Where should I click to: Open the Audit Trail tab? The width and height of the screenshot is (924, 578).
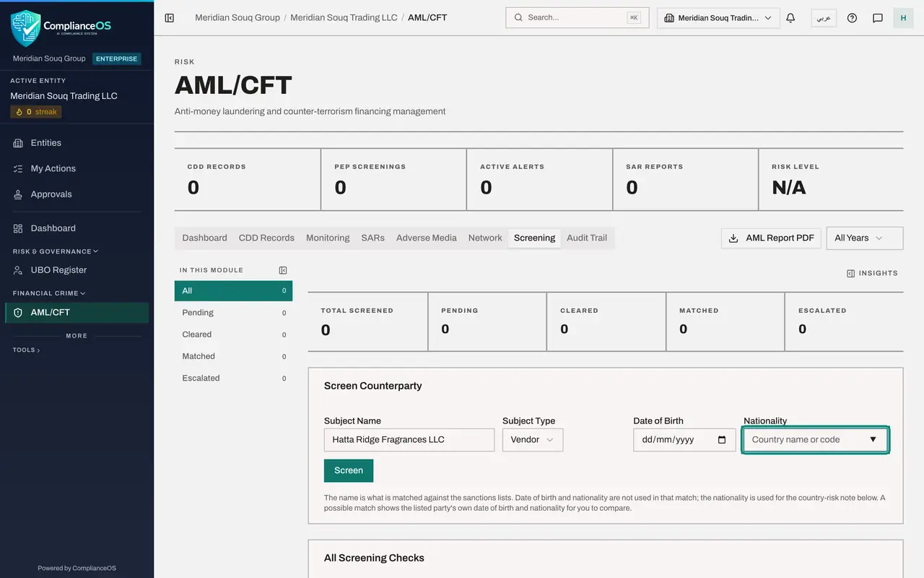click(x=587, y=238)
